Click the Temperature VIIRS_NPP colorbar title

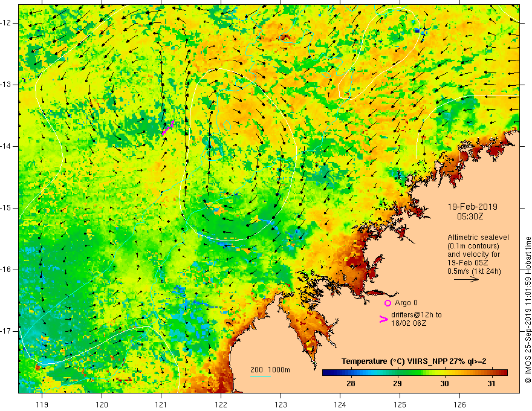tap(414, 361)
